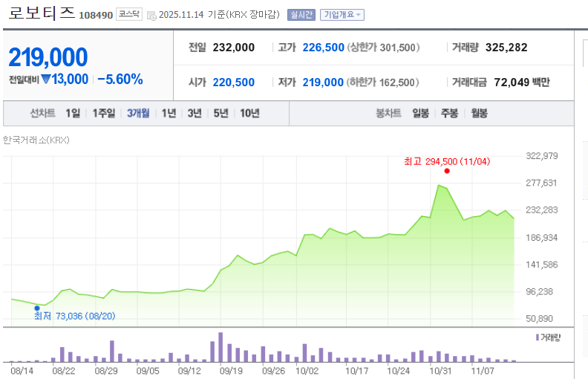Select the 1년 line chart period
Image resolution: width=588 pixels, height=379 pixels.
click(x=169, y=113)
